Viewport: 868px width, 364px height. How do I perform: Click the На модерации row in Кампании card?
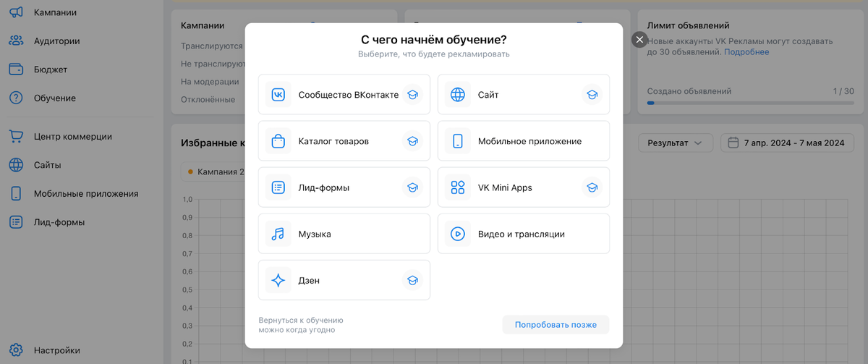(210, 82)
